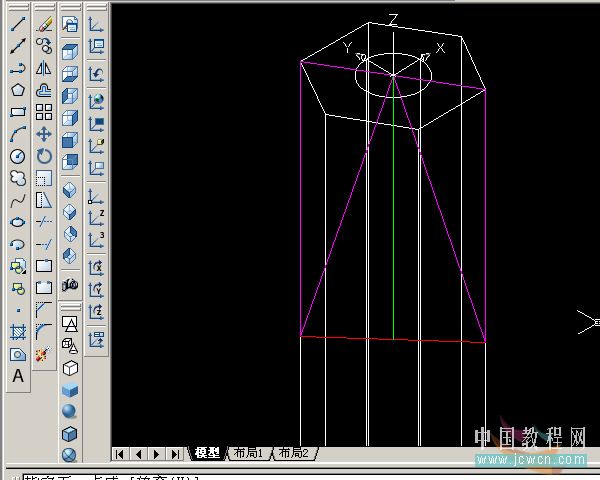
Task: Select the Line draw tool
Action: coord(18,24)
